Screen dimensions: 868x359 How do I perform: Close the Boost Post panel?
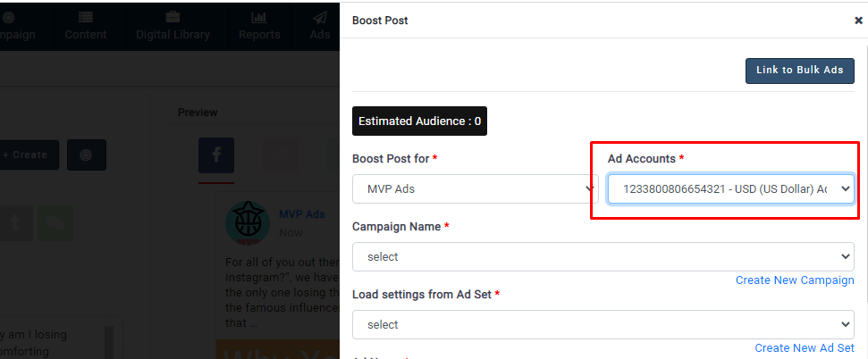(x=858, y=21)
